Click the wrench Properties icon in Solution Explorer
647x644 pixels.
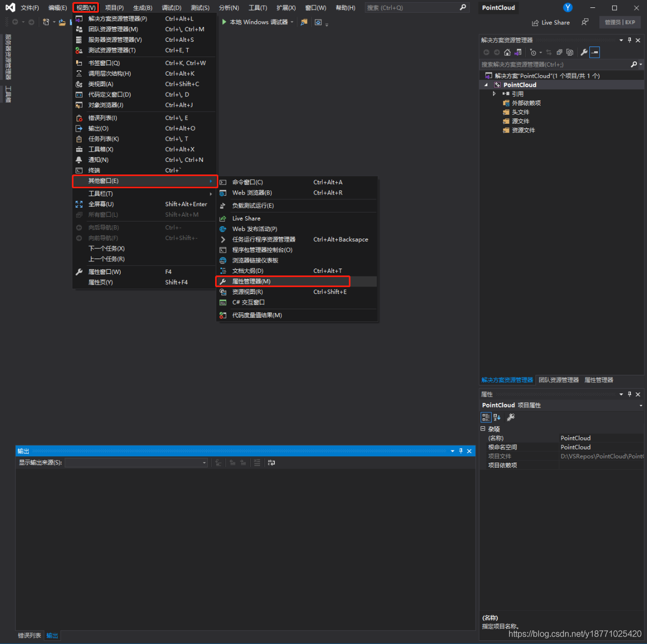click(x=584, y=52)
